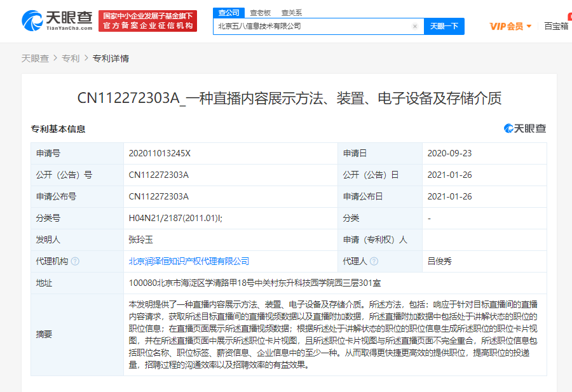This screenshot has width=572, height=392.
Task: Click the 分类号 label cell
Action: tap(78, 218)
